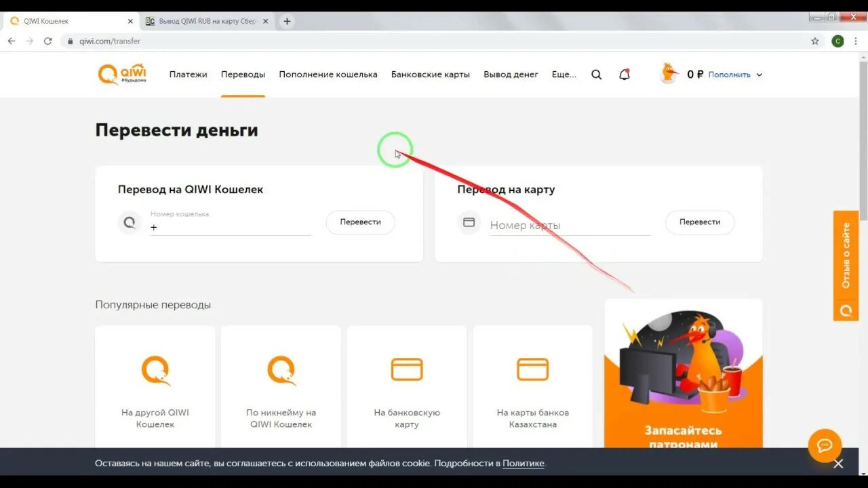
Task: Open the Переводы menu
Action: [243, 75]
